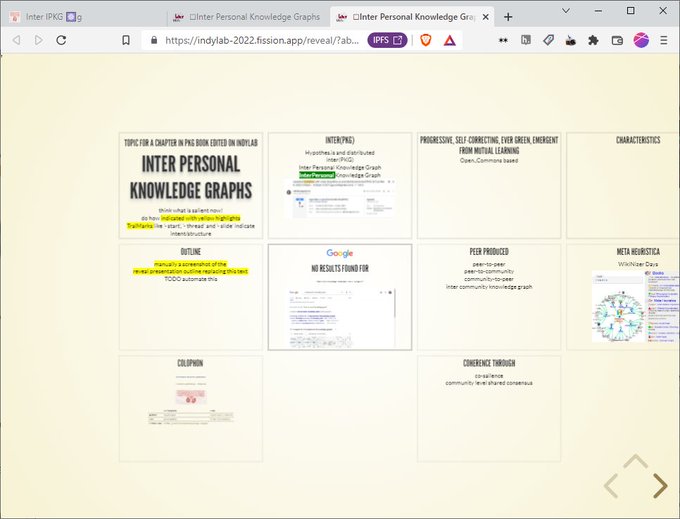Open the Brave main hamburger menu
The height and width of the screenshot is (519, 680).
664,40
